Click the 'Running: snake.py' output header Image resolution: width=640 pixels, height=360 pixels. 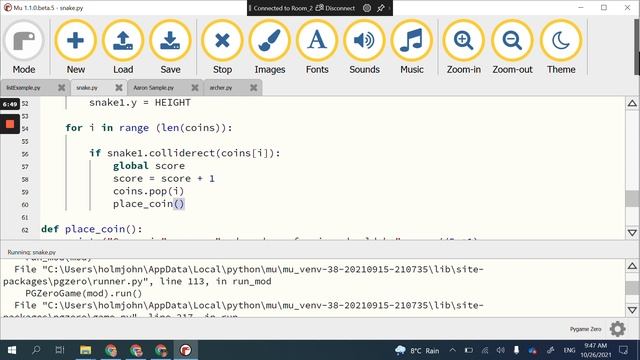[32, 252]
